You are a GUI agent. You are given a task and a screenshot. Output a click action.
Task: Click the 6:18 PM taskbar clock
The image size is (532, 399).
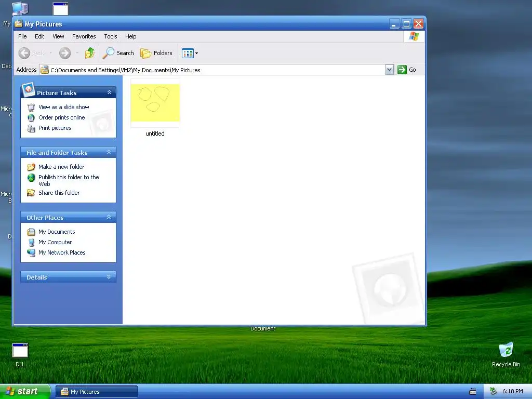coord(513,391)
